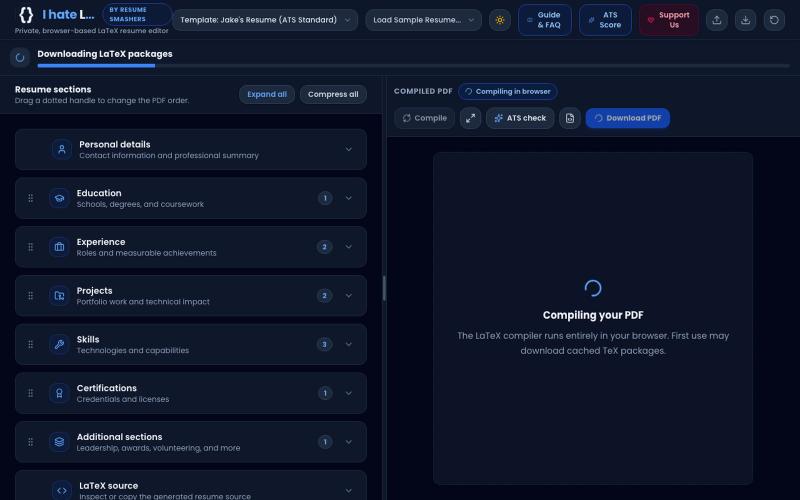Click the upload arrow icon in header
The width and height of the screenshot is (800, 500).
717,20
